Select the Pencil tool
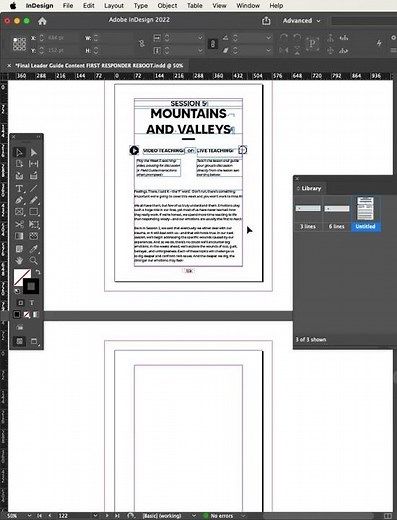The width and height of the screenshot is (397, 520). tap(34, 200)
